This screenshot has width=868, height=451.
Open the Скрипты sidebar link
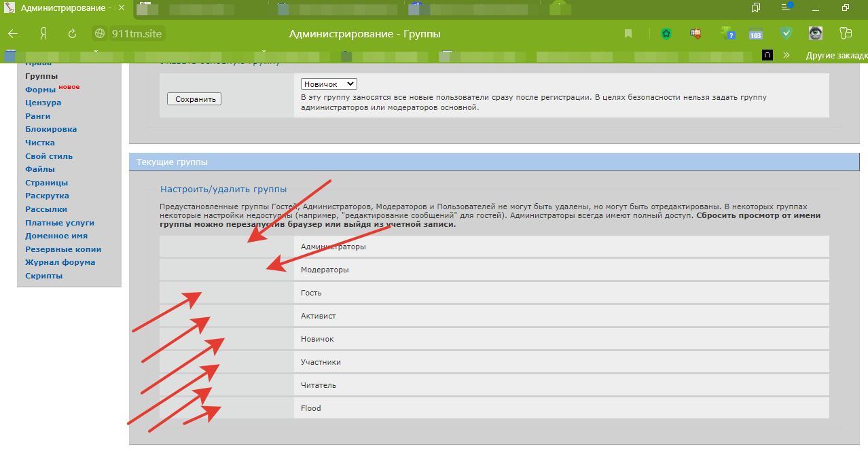click(x=43, y=276)
